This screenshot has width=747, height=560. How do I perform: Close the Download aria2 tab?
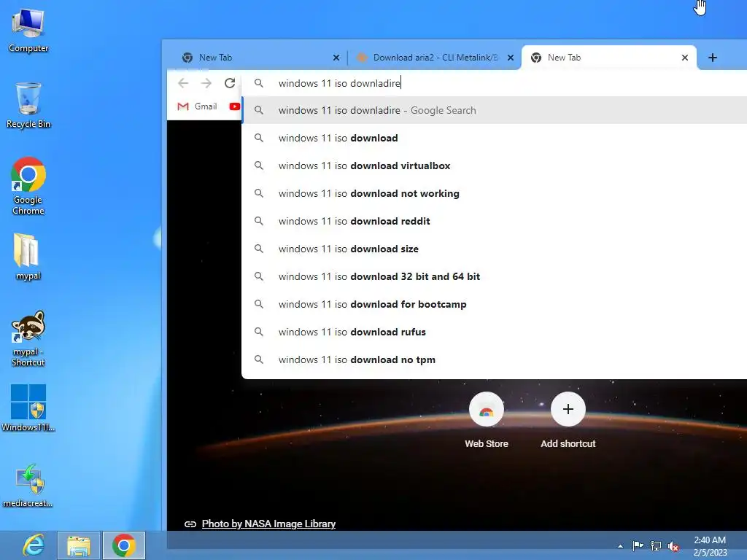click(x=511, y=58)
